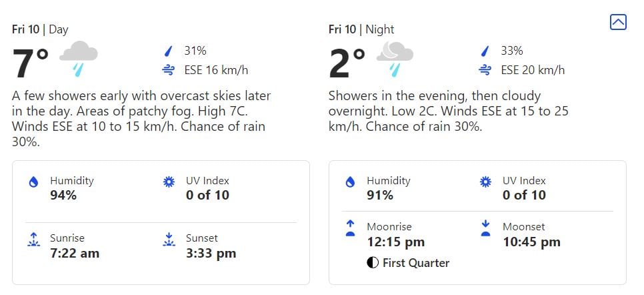This screenshot has height=295, width=644.
Task: Click the night raindrop precipitation icon
Action: (485, 51)
